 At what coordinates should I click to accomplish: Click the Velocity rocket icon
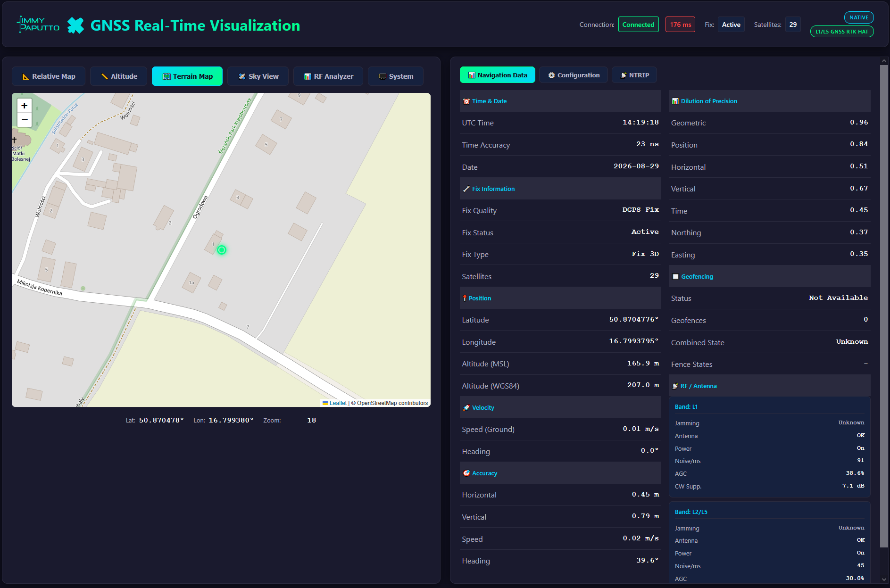pos(466,408)
